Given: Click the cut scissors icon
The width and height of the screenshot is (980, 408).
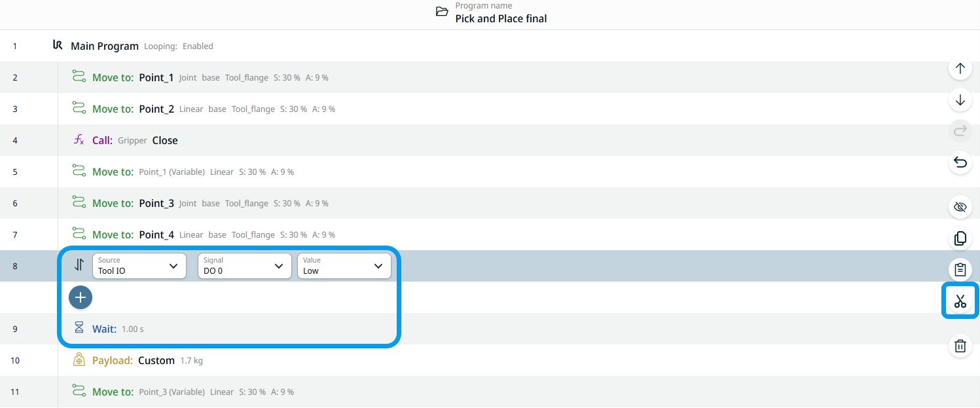Looking at the screenshot, I should coord(960,301).
